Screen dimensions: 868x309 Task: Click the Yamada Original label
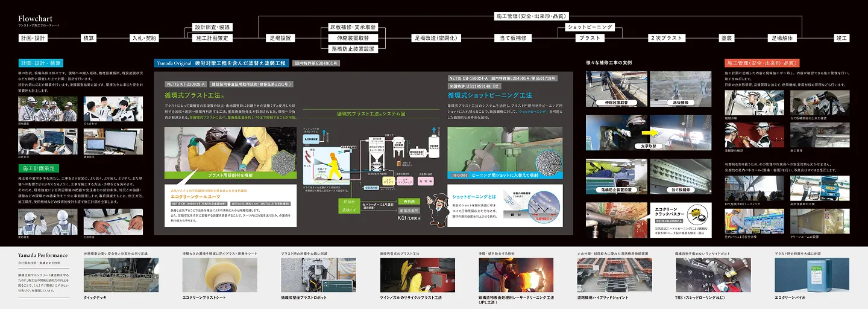point(173,63)
